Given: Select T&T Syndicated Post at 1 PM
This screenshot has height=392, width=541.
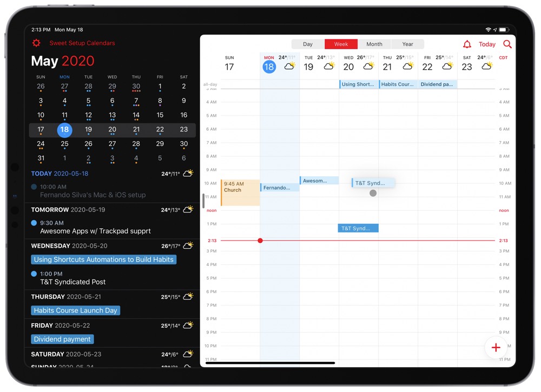Looking at the screenshot, I should [x=358, y=228].
